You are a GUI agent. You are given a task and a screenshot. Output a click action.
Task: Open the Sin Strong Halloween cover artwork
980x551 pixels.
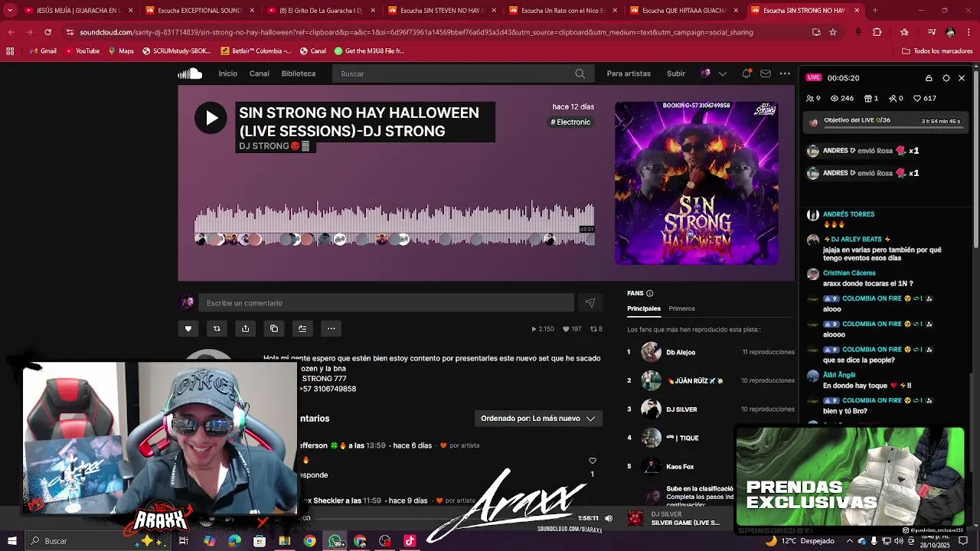pyautogui.click(x=697, y=183)
